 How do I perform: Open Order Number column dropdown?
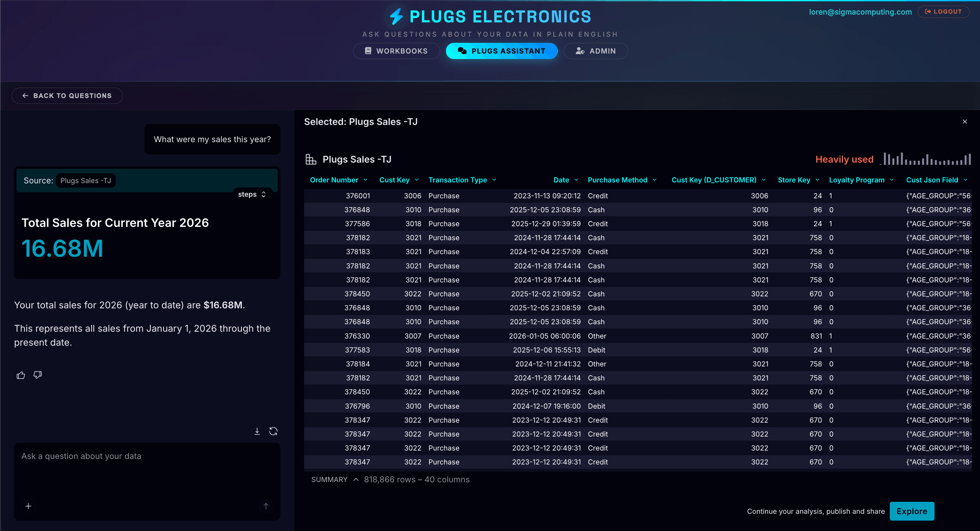tap(366, 180)
